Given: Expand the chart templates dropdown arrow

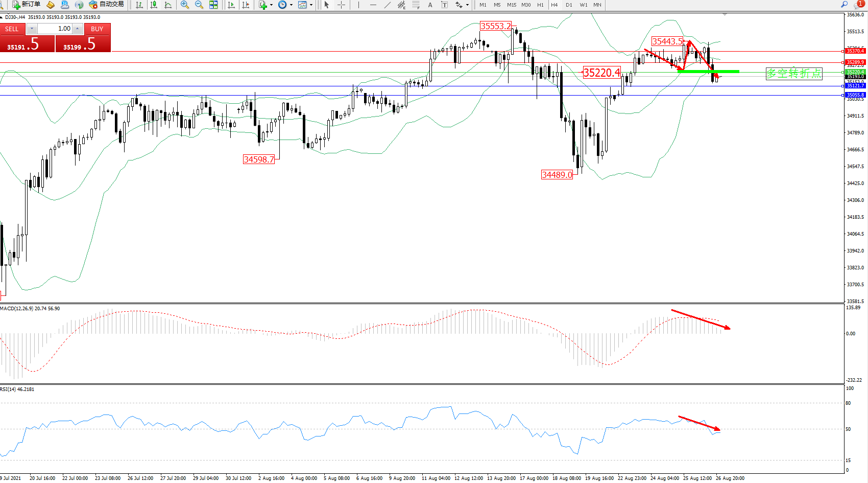Looking at the screenshot, I should [x=311, y=5].
